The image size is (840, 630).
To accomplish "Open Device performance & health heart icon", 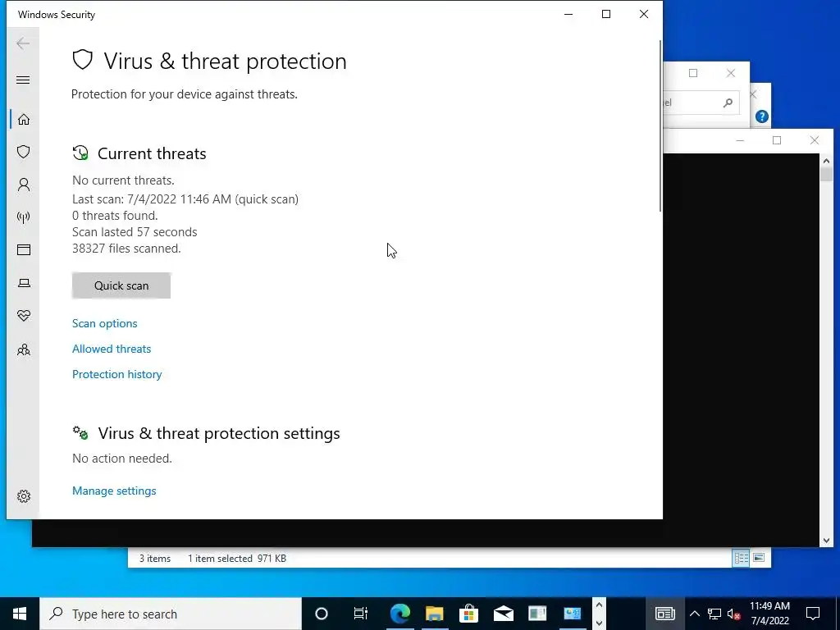I will [x=24, y=316].
